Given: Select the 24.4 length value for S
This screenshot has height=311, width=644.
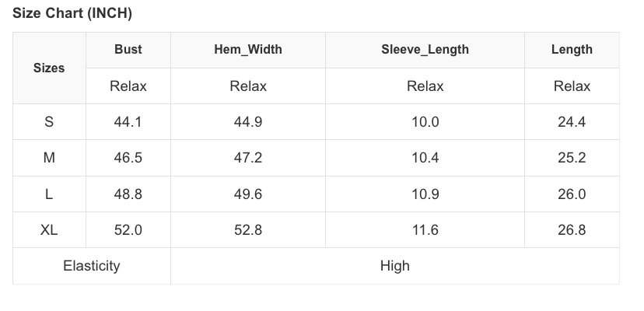Looking at the screenshot, I should pyautogui.click(x=572, y=122).
